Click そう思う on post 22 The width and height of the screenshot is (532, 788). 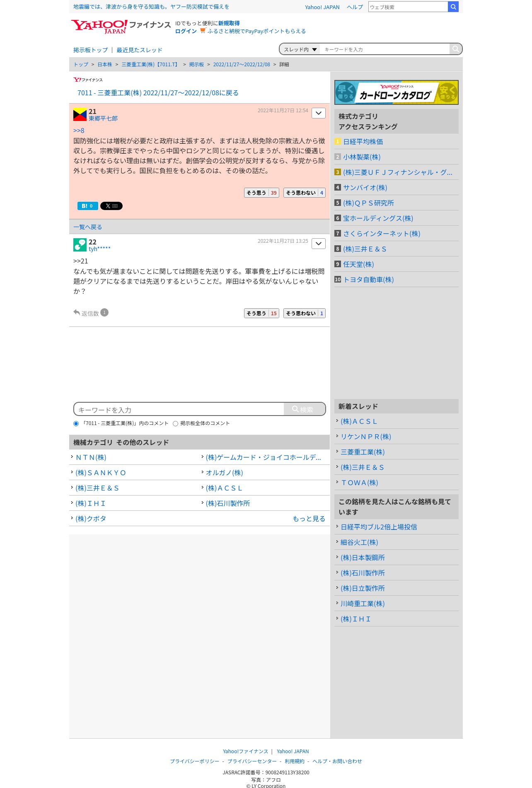pyautogui.click(x=261, y=313)
